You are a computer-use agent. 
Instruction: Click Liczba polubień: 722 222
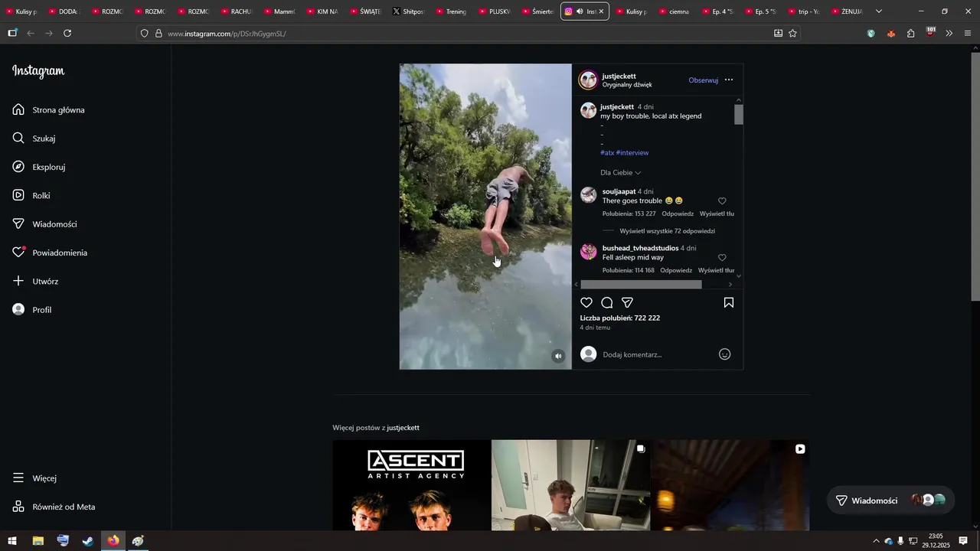tap(620, 318)
